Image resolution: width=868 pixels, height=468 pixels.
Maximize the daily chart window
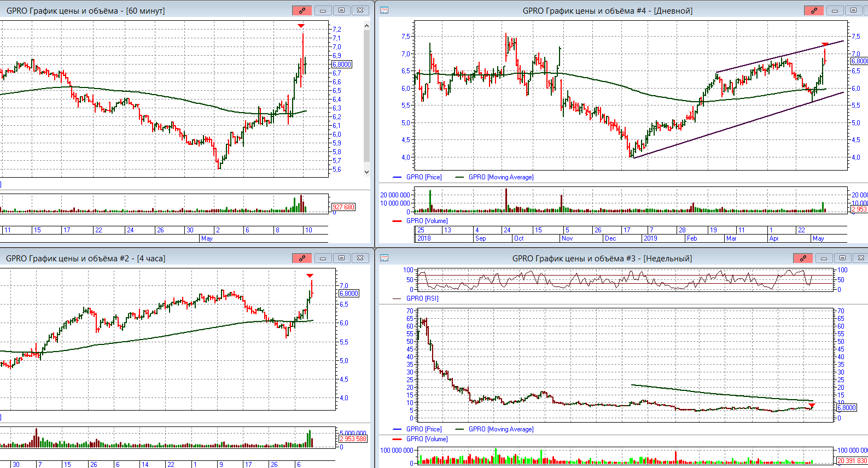tap(853, 10)
